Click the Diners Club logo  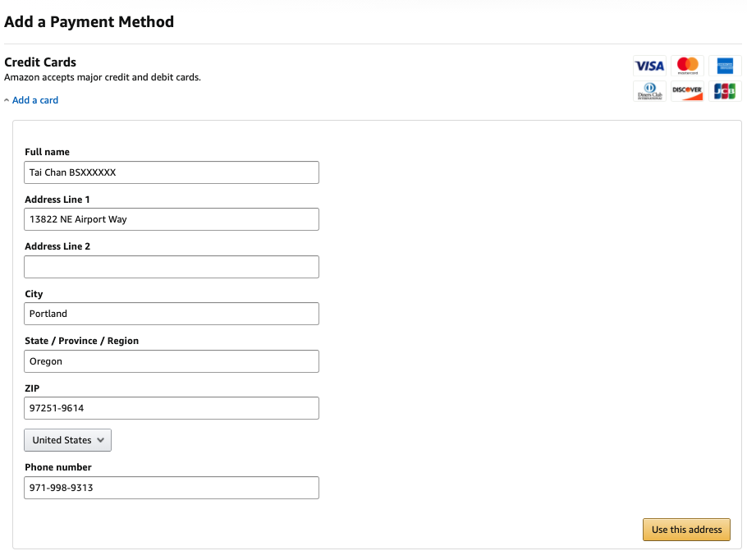pos(649,91)
